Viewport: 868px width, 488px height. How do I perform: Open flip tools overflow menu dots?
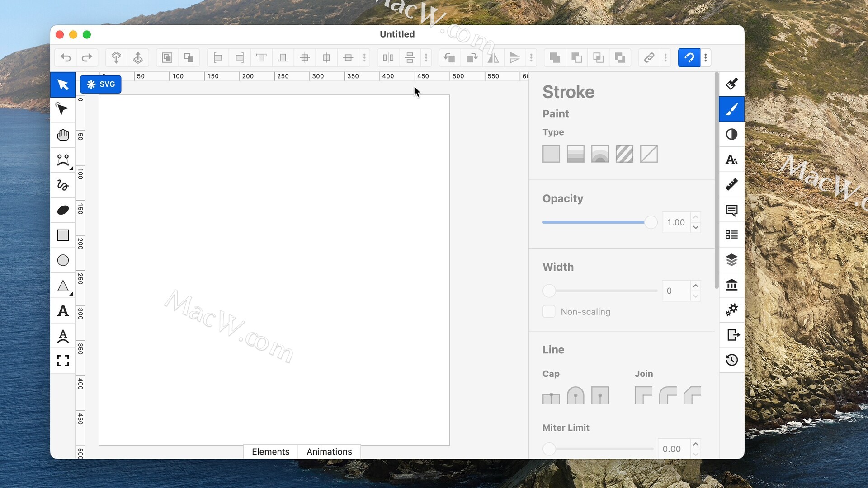click(x=531, y=57)
